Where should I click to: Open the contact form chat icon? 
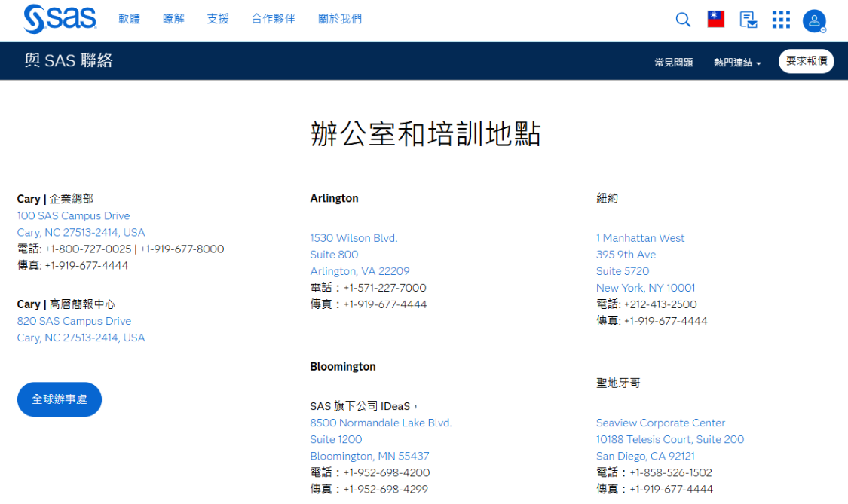point(748,20)
